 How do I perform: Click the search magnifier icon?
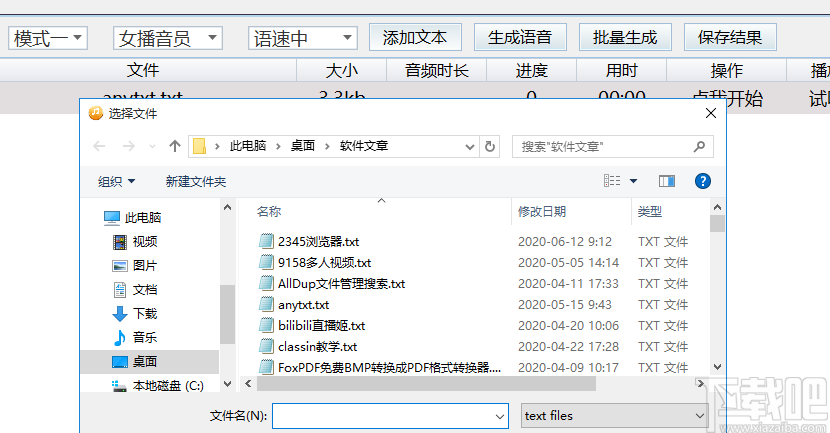699,146
